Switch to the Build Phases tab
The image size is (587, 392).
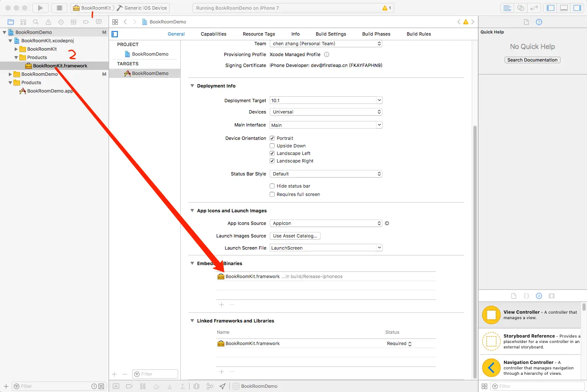point(376,34)
